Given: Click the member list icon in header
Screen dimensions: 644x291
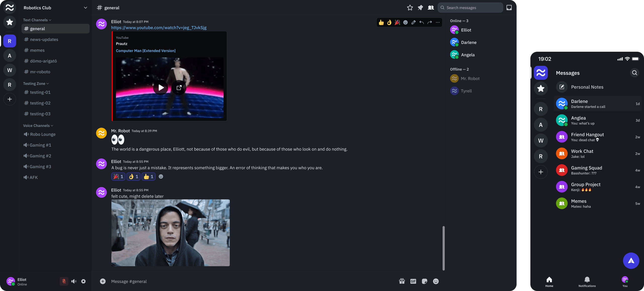Looking at the screenshot, I should 431,8.
